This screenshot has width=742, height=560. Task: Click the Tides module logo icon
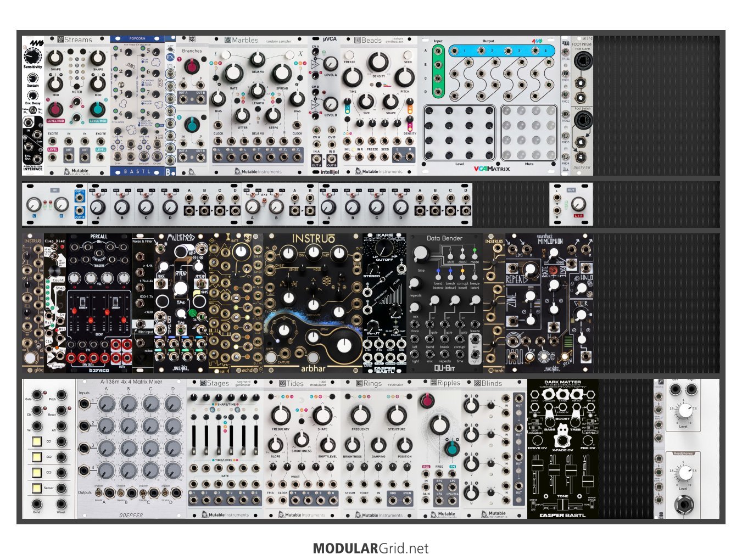tap(282, 383)
